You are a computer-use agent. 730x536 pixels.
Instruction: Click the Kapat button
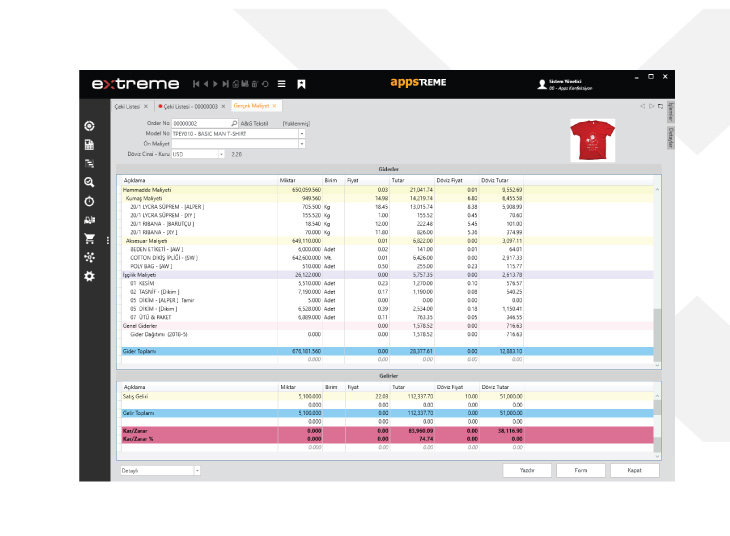(x=635, y=470)
